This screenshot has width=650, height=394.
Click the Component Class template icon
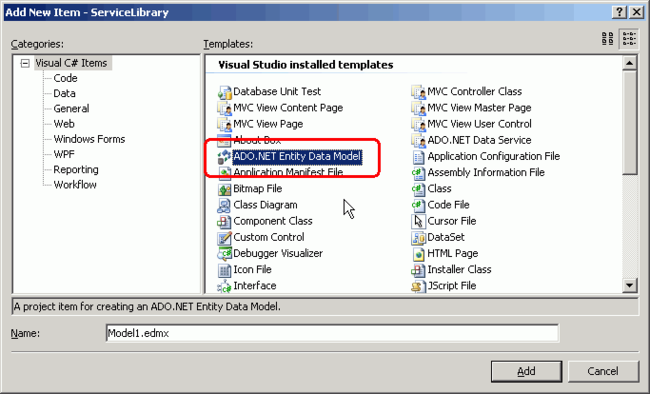224,221
